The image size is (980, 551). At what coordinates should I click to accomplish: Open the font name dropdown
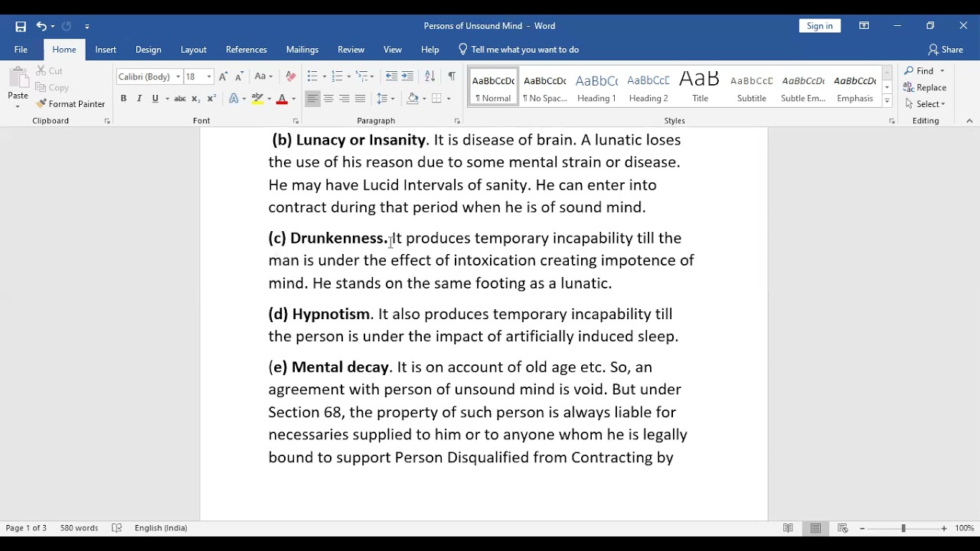[178, 77]
